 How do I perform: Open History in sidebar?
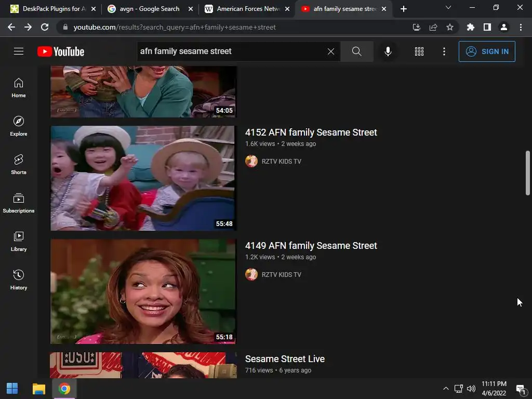point(19,280)
